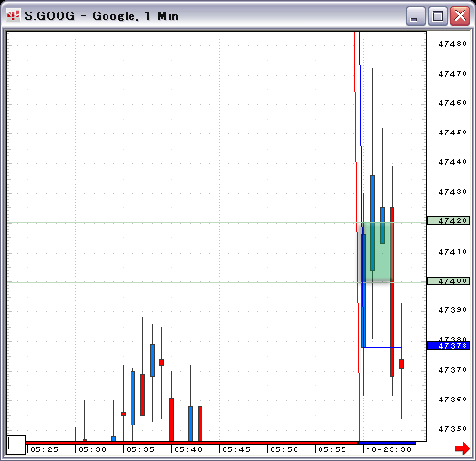Click the red horizontal bar on time axis

191,443
